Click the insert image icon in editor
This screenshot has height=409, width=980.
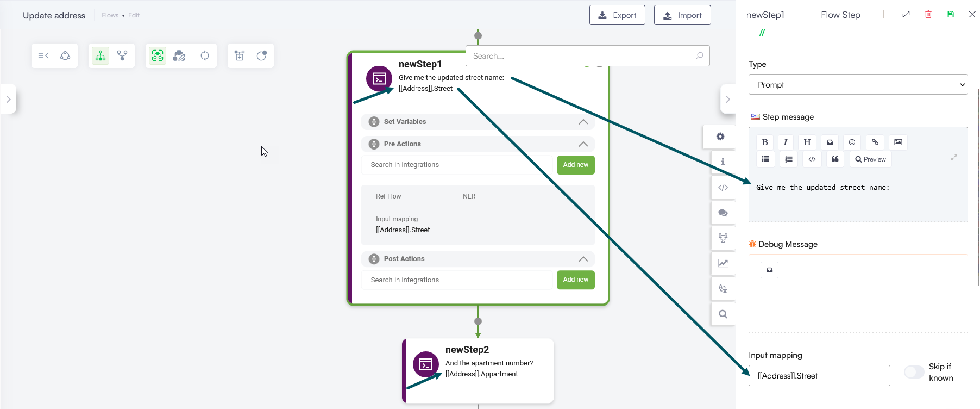[898, 142]
